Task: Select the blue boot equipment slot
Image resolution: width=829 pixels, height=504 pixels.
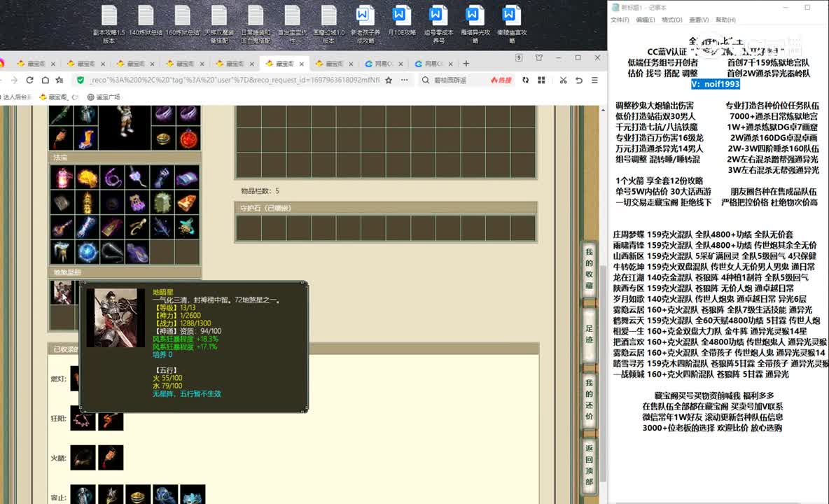Action: coord(86,139)
